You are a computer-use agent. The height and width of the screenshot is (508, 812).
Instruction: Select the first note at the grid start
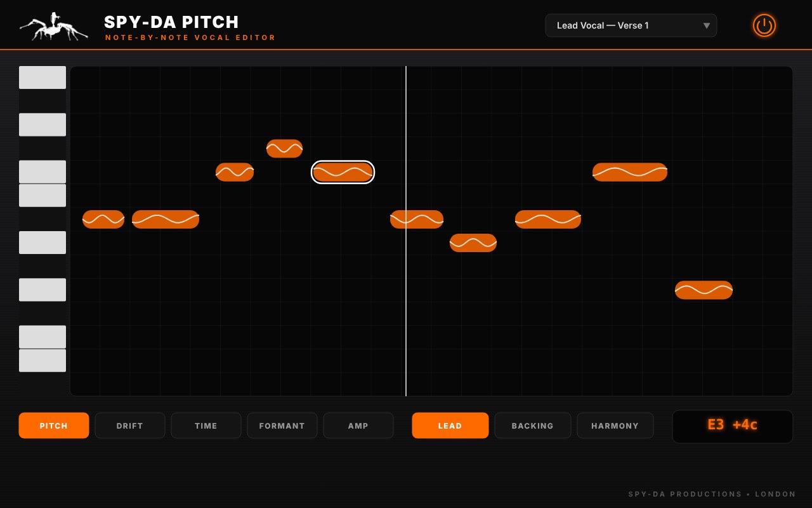click(103, 219)
